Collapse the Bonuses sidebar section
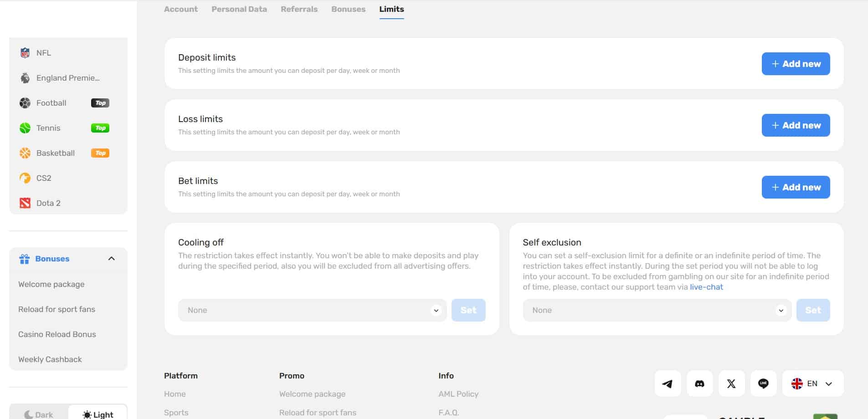 pyautogui.click(x=111, y=259)
